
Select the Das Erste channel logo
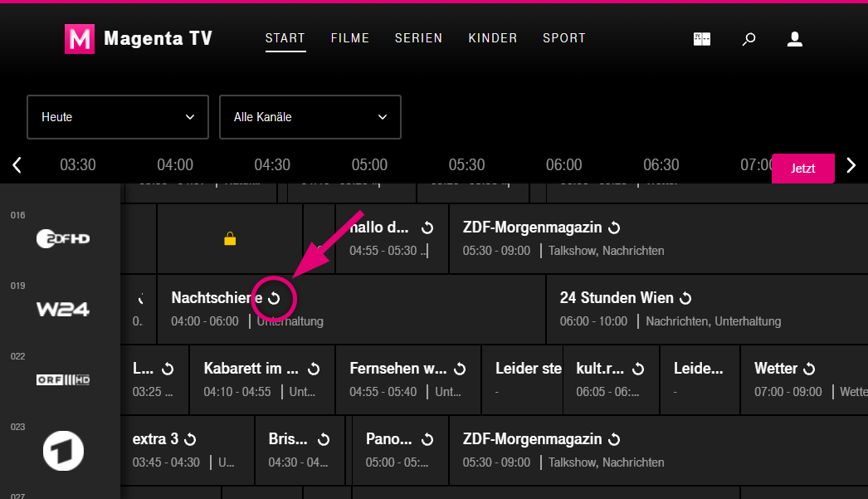62,450
